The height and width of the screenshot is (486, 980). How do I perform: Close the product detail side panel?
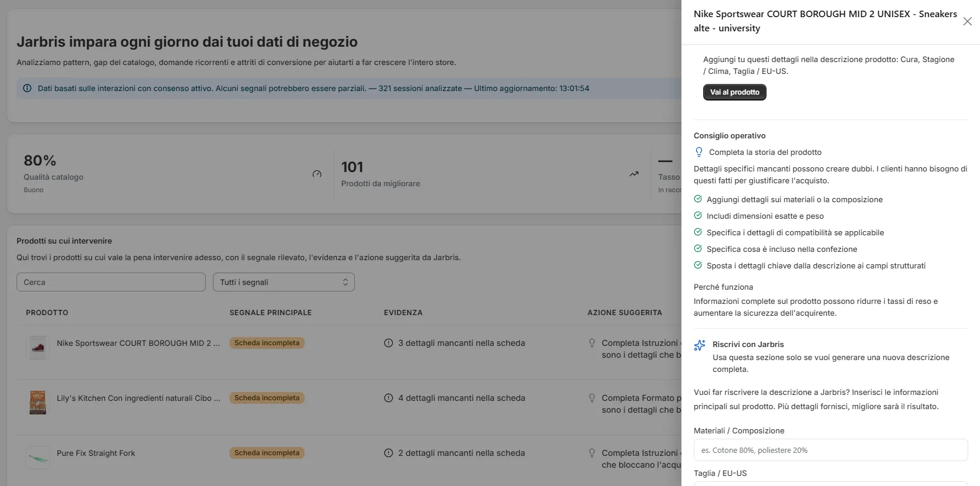click(x=968, y=21)
